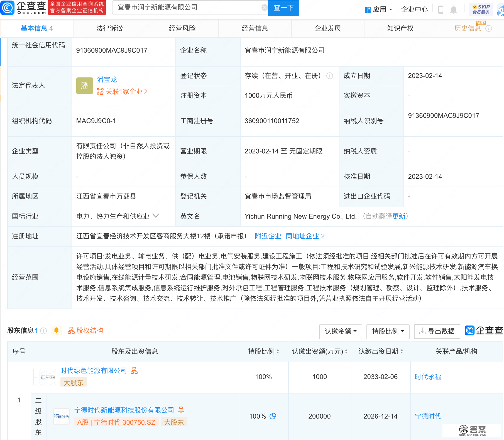Click the 查一下 search button
Image resolution: width=504 pixels, height=440 pixels.
click(x=283, y=8)
